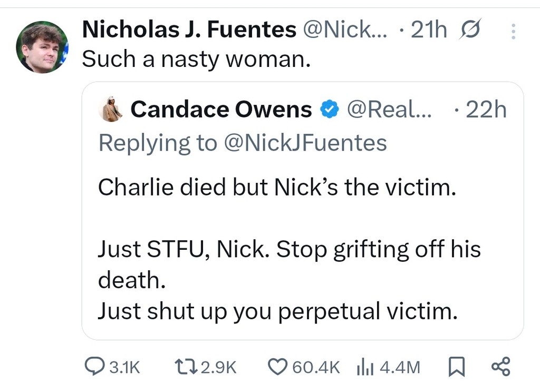Click the 21h timestamp

[428, 31]
